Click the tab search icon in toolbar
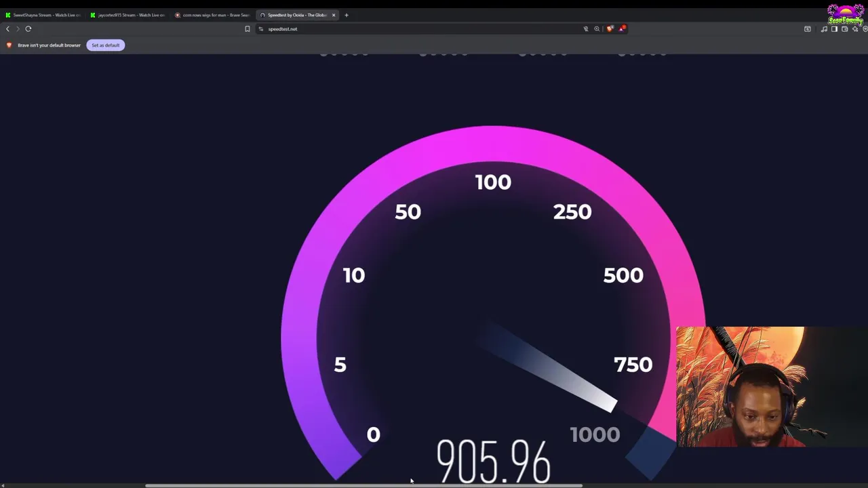 click(x=808, y=29)
